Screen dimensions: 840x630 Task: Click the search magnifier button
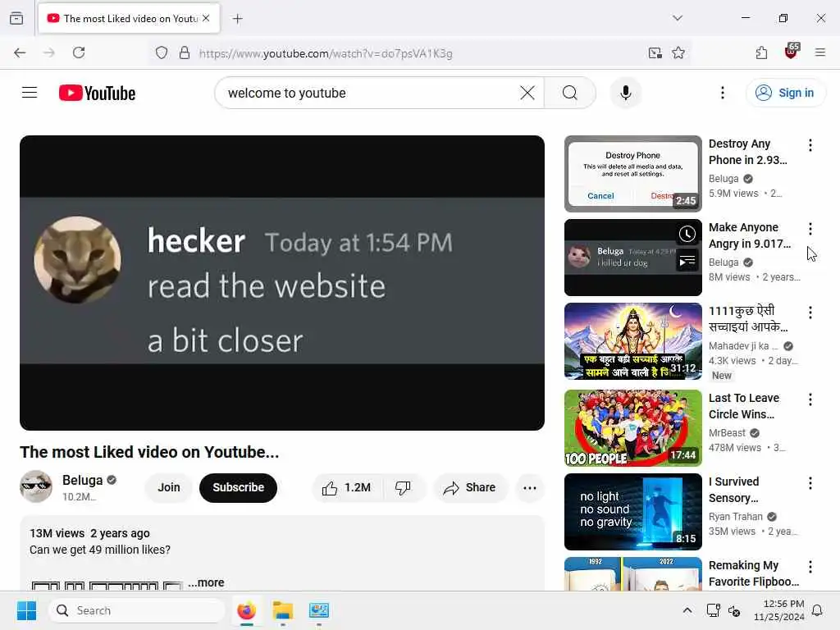click(x=570, y=93)
